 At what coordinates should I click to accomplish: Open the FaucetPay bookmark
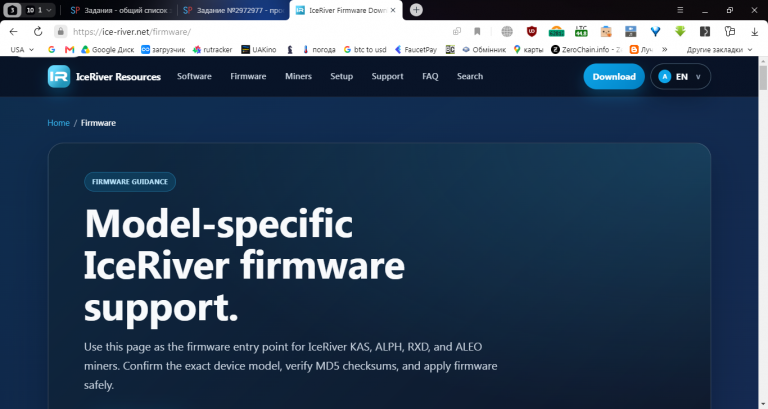click(x=416, y=49)
